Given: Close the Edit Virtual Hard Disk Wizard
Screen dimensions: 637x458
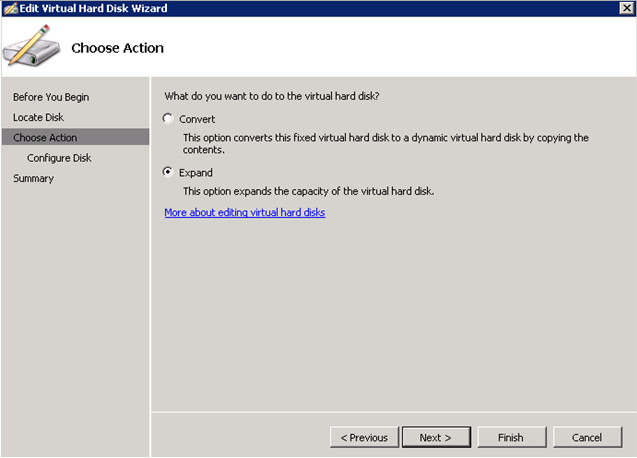Looking at the screenshot, I should coord(625,9).
